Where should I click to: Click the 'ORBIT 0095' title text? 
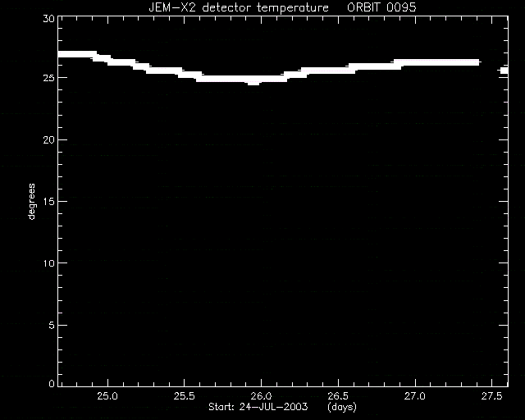coord(381,7)
